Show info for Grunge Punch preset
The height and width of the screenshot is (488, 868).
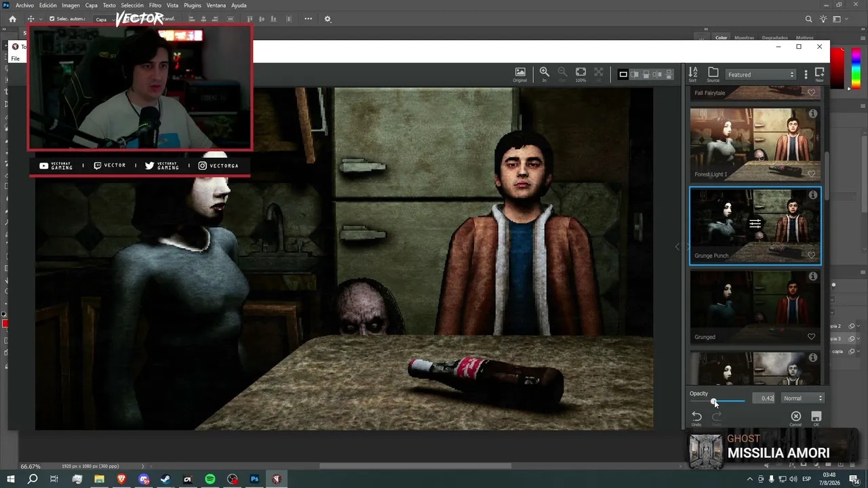pyautogui.click(x=812, y=195)
